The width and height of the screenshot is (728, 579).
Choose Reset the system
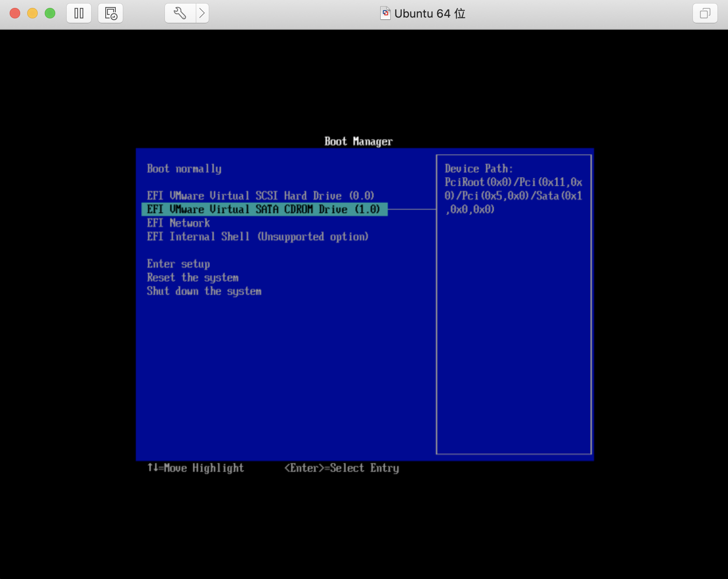coord(193,277)
